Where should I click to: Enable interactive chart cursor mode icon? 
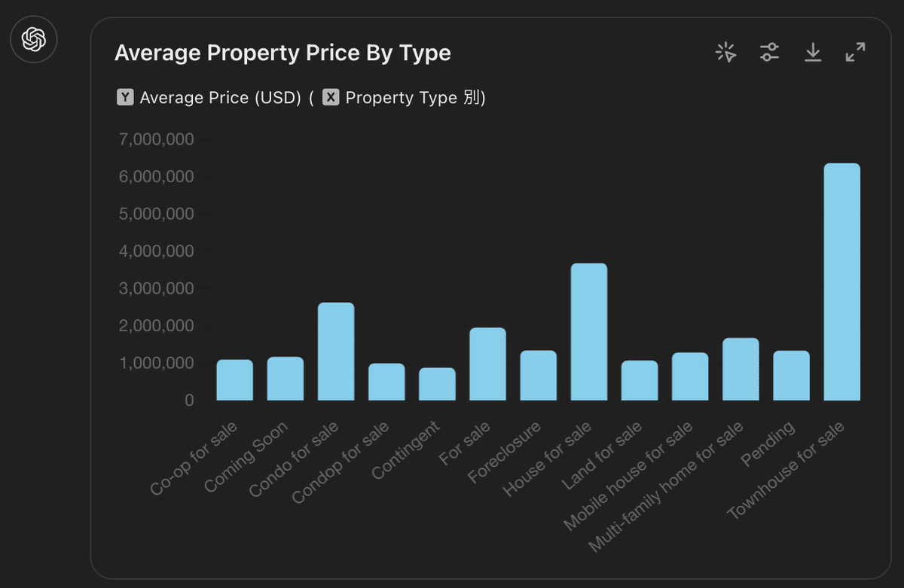click(726, 52)
